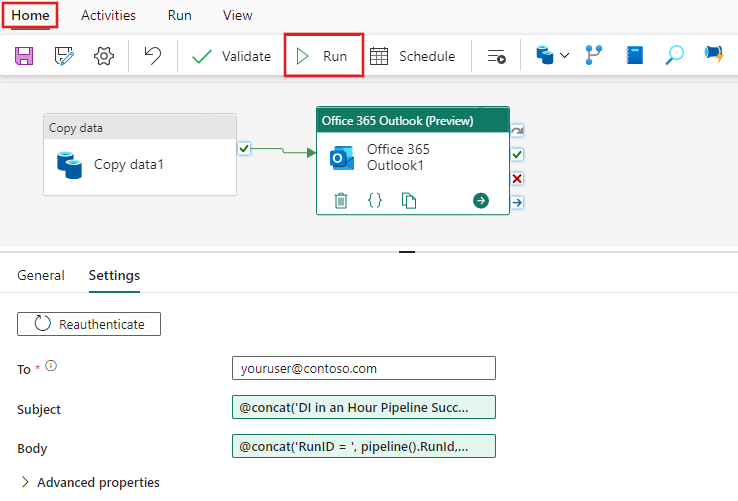This screenshot has height=501, width=738.
Task: Add a Lookup activity magnifier icon
Action: click(674, 55)
